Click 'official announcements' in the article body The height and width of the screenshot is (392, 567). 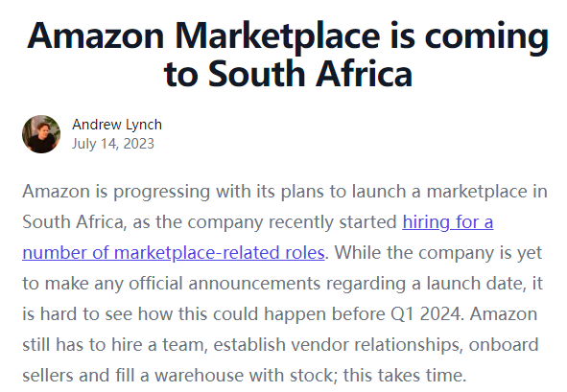pyautogui.click(x=224, y=284)
